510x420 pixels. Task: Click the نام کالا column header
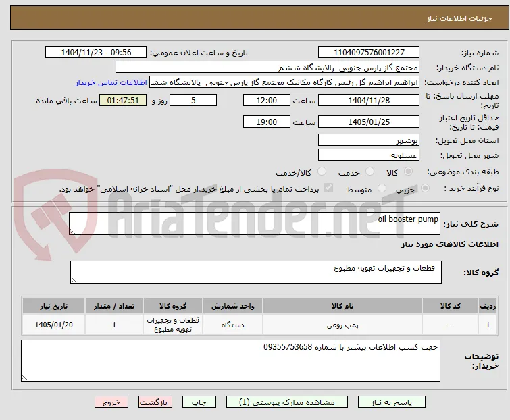[x=342, y=306]
